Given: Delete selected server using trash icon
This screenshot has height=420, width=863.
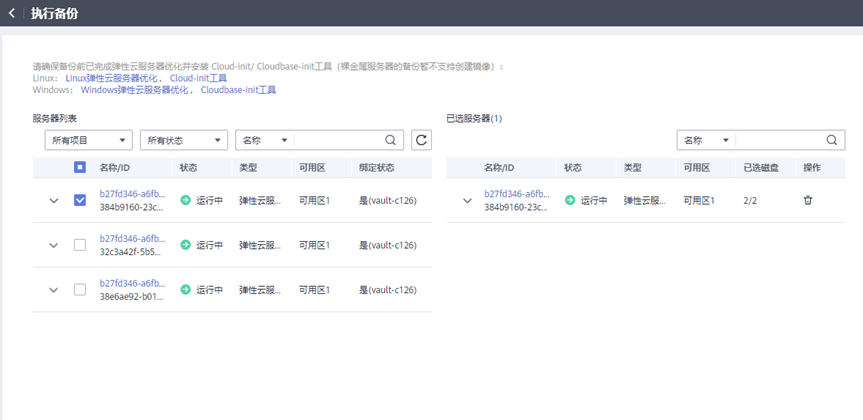Looking at the screenshot, I should tap(807, 200).
